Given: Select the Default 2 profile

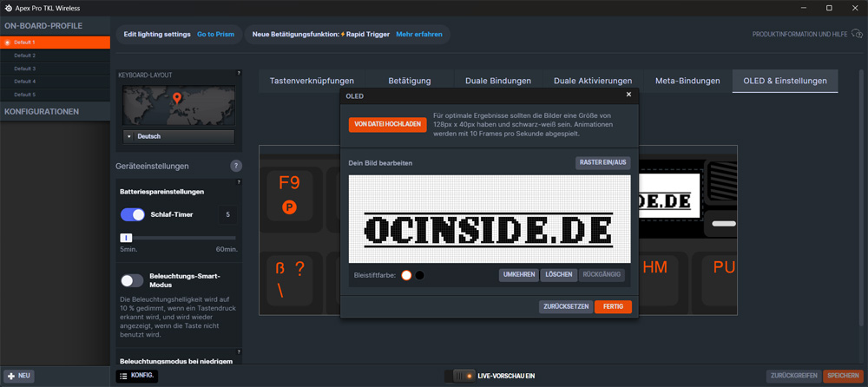Looking at the screenshot, I should pos(55,56).
